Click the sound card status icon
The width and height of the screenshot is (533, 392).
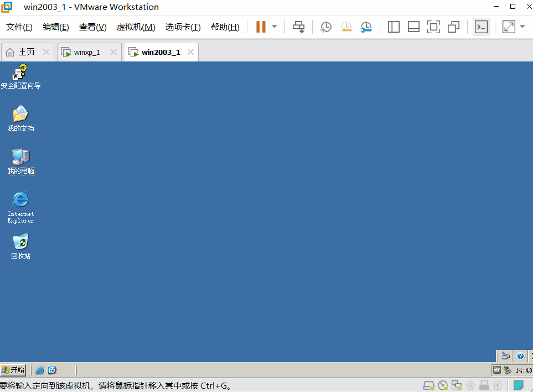click(470, 385)
